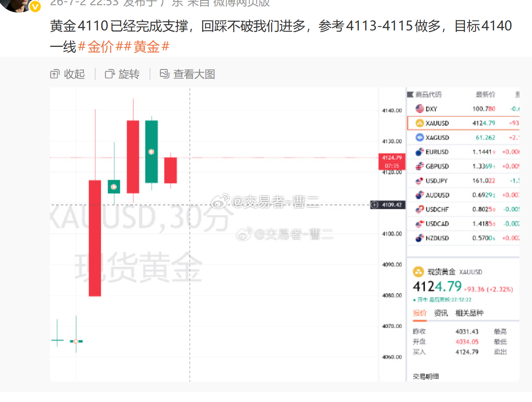Click the rotate icon beside 旋转
Image resolution: width=532 pixels, height=402 pixels.
pos(110,74)
